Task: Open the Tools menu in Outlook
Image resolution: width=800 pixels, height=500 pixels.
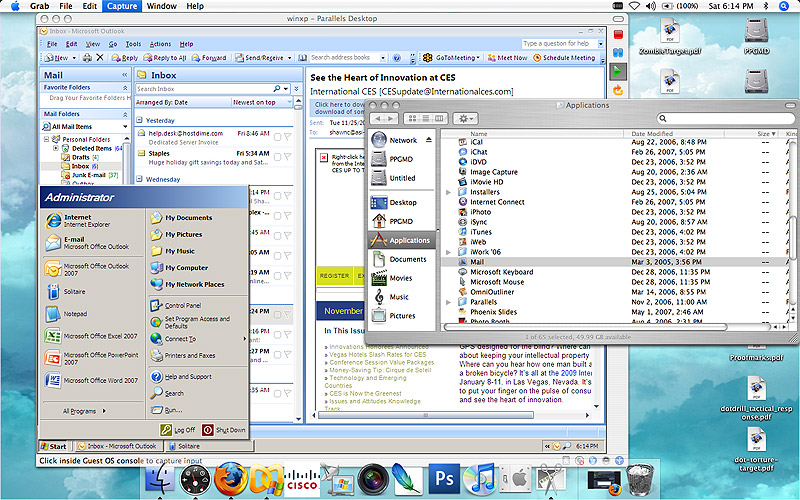Action: (x=133, y=44)
